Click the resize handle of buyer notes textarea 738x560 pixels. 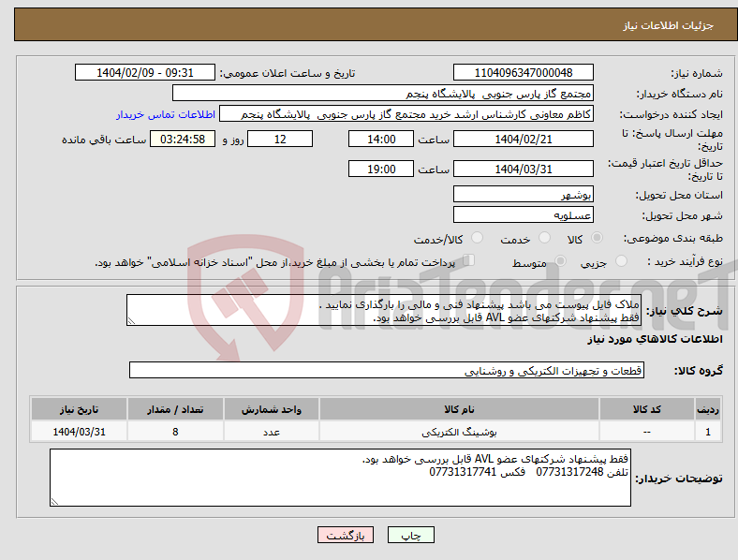[54, 502]
